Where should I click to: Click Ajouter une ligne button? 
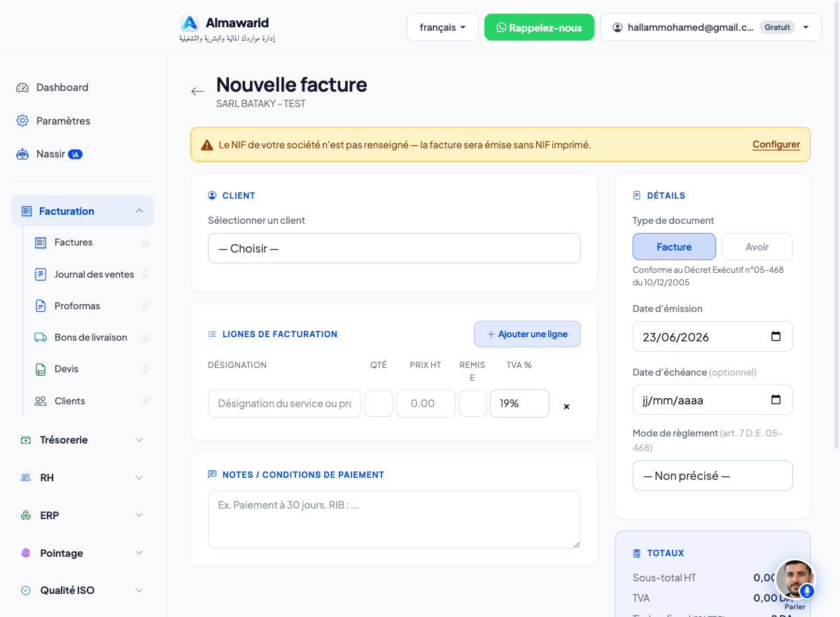pyautogui.click(x=527, y=334)
